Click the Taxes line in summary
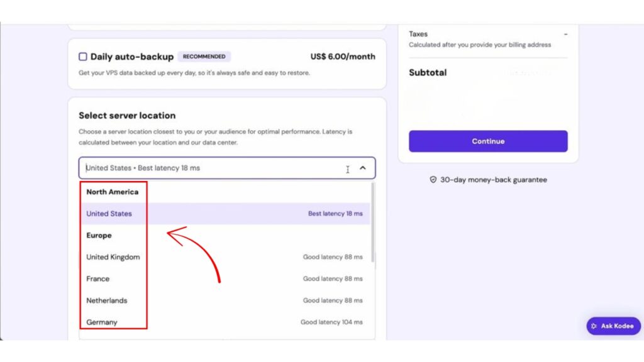 click(x=418, y=34)
